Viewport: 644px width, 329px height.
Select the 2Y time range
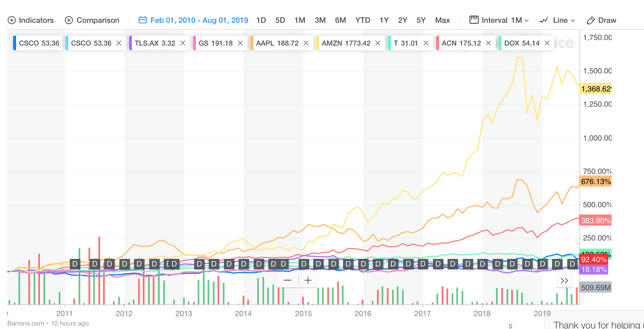(x=403, y=20)
